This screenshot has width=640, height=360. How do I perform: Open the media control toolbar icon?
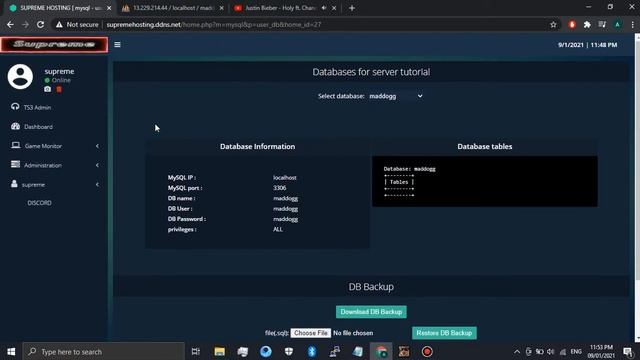coord(602,24)
